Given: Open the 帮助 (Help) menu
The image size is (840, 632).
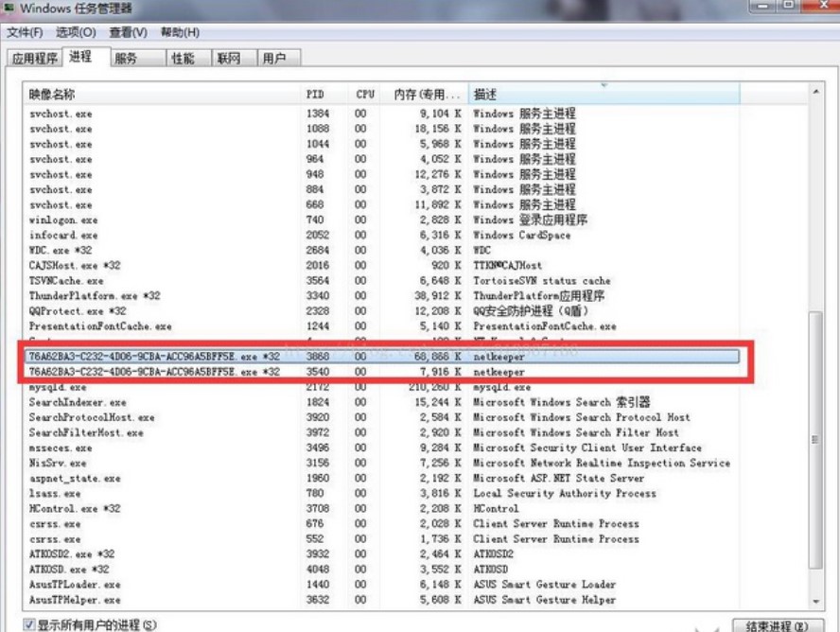Looking at the screenshot, I should [x=180, y=30].
